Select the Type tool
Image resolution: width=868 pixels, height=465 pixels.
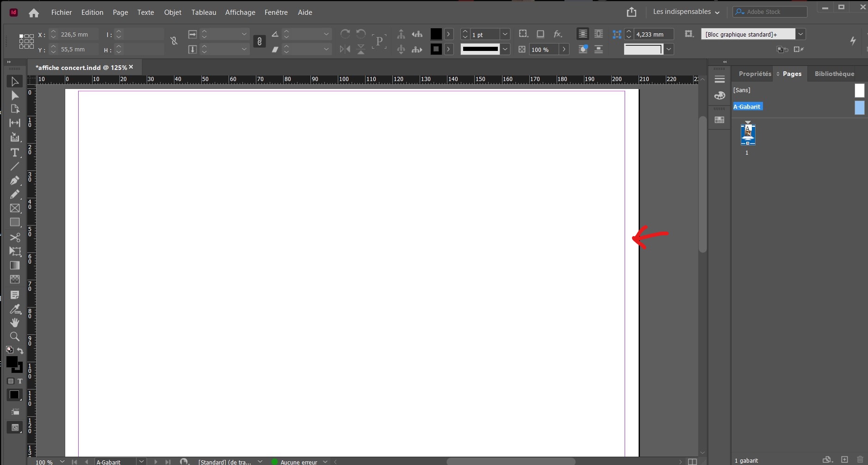coord(14,152)
